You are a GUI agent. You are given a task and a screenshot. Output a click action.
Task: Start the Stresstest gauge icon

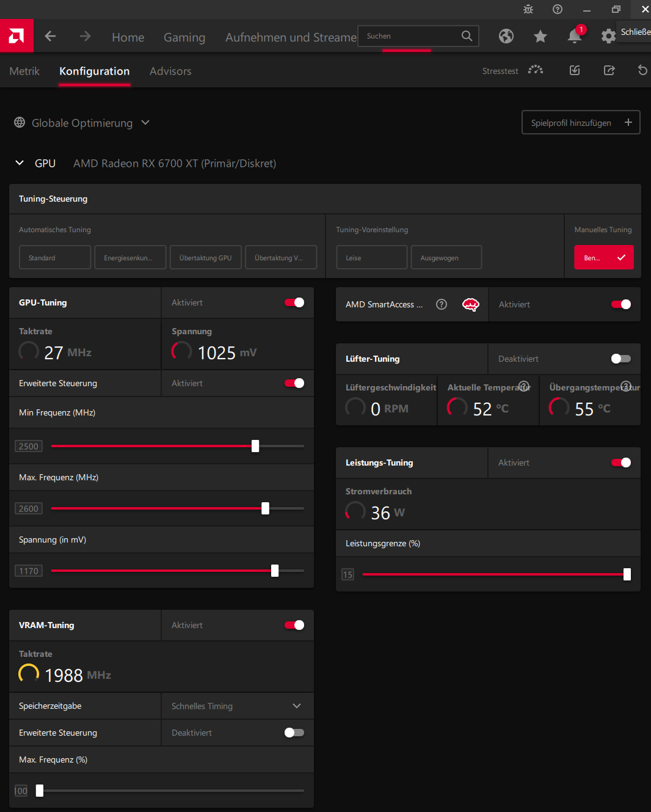536,70
